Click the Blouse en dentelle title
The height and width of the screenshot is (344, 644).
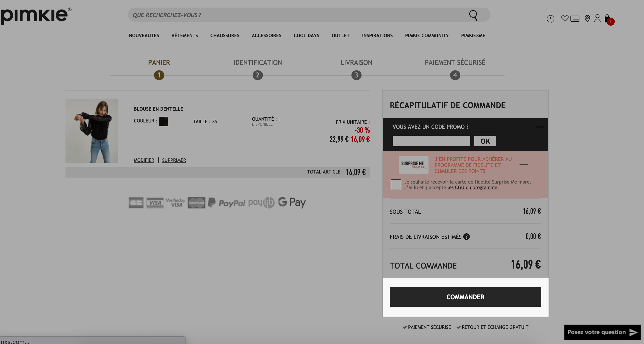coord(158,109)
